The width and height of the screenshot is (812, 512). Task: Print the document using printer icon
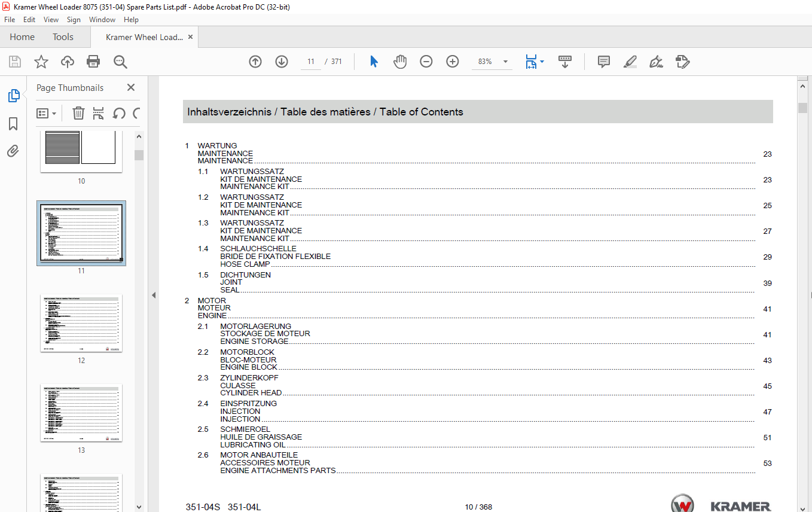[93, 62]
